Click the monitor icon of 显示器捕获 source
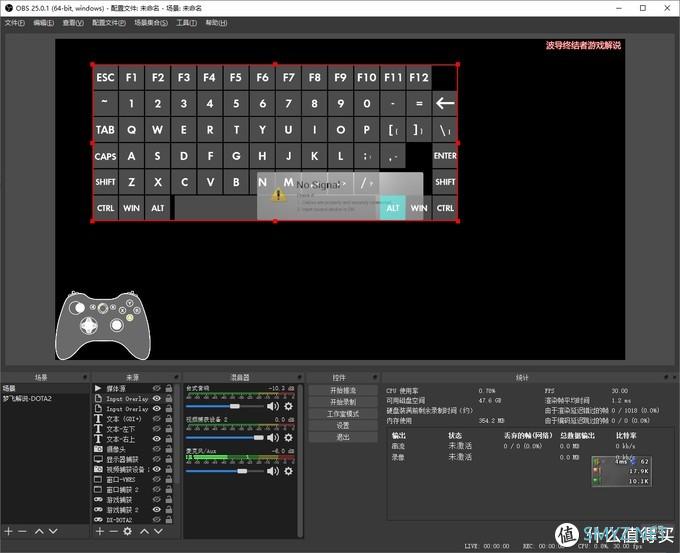This screenshot has width=680, height=553. click(98, 459)
